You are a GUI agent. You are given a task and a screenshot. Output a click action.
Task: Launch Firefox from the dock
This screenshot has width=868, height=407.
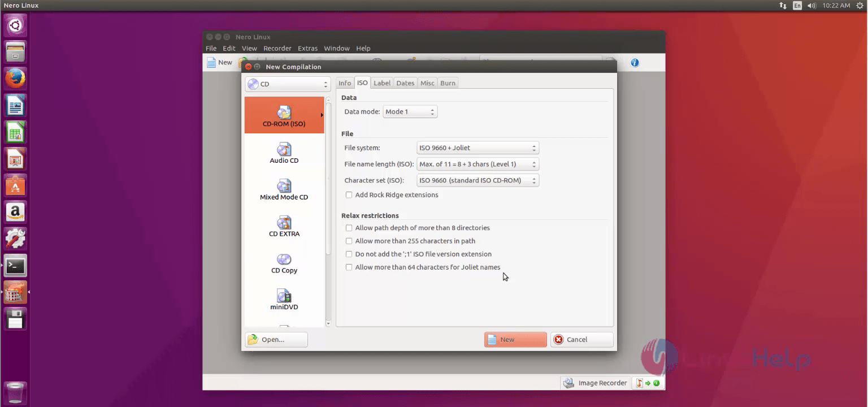point(15,79)
